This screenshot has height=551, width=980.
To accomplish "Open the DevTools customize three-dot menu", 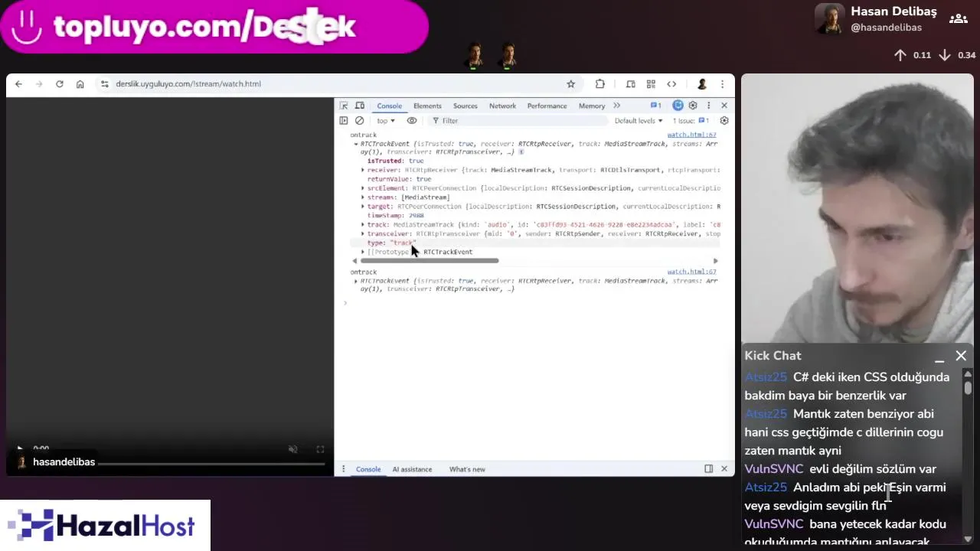I will 708,106.
